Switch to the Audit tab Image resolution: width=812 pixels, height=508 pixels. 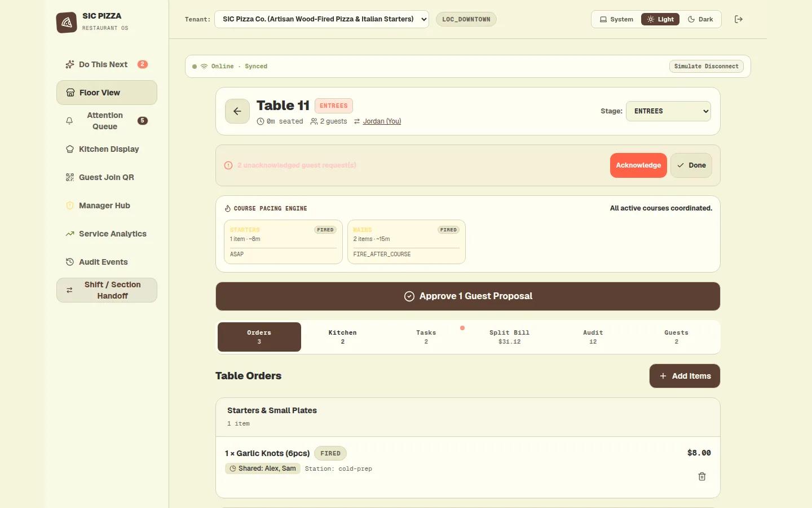593,337
